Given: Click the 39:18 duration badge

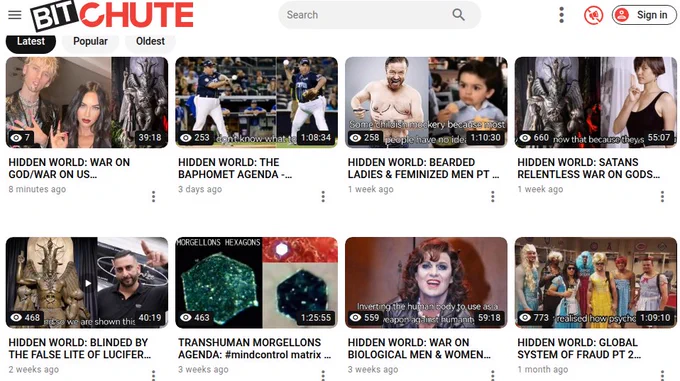Looking at the screenshot, I should click(x=150, y=138).
